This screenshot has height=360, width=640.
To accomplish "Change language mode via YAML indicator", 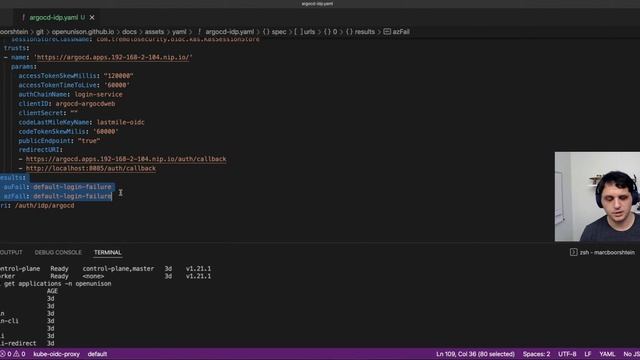I will pos(607,354).
